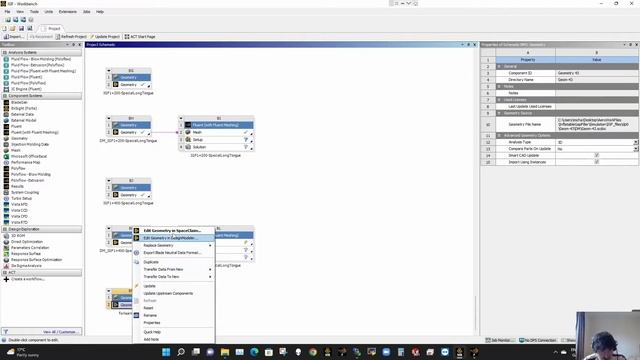Click the Import button
The width and height of the screenshot is (640, 360).
pyautogui.click(x=13, y=37)
